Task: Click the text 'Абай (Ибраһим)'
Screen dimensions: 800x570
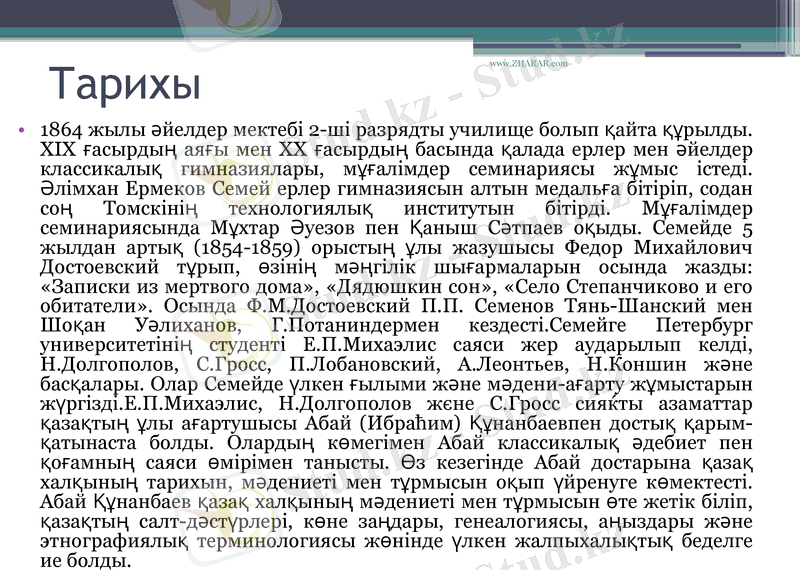Action: (x=383, y=424)
